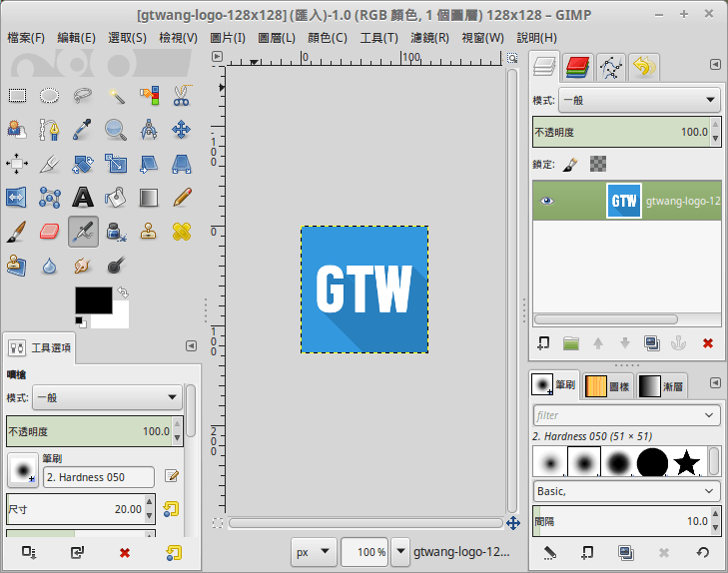
Task: Select the Airbrush tool
Action: coord(83,232)
